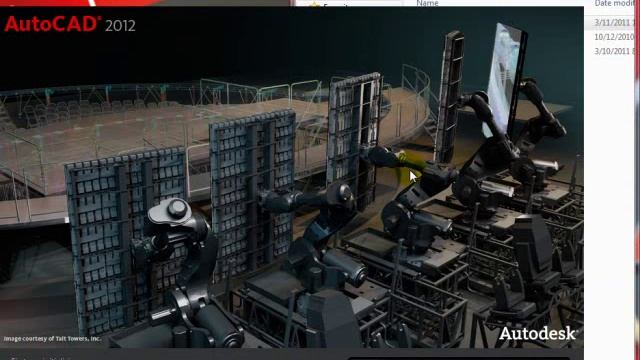Viewport: 640px width, 360px height.
Task: Click the Date modified column header
Action: coord(614,3)
